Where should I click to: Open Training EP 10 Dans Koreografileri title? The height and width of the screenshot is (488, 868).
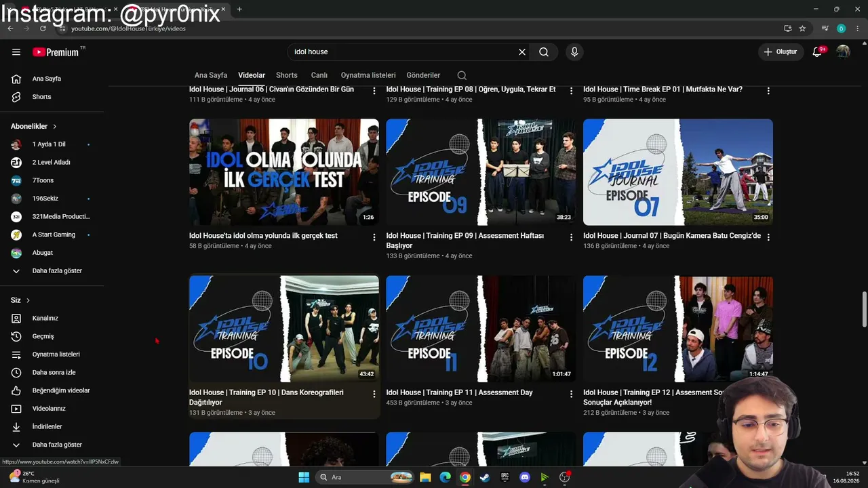pyautogui.click(x=267, y=397)
